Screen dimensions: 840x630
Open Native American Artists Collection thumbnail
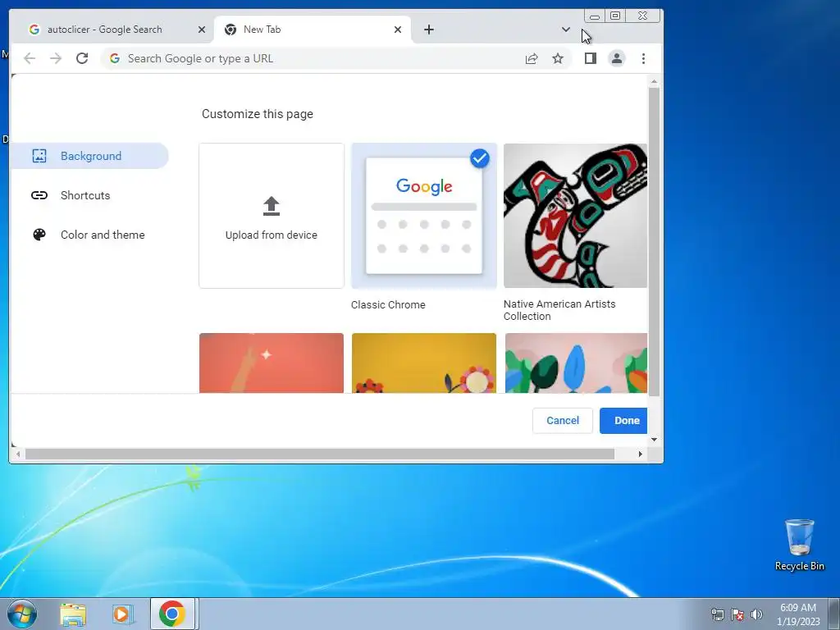pyautogui.click(x=575, y=216)
